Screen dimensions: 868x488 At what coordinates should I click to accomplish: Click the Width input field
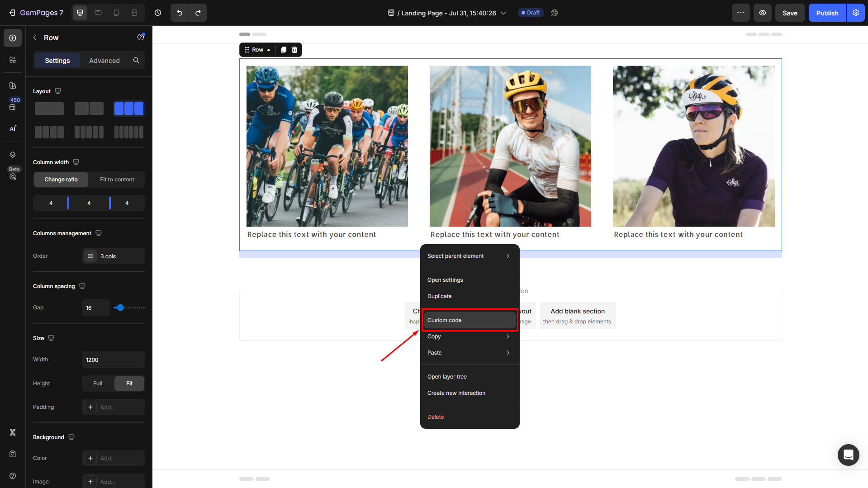pyautogui.click(x=113, y=360)
